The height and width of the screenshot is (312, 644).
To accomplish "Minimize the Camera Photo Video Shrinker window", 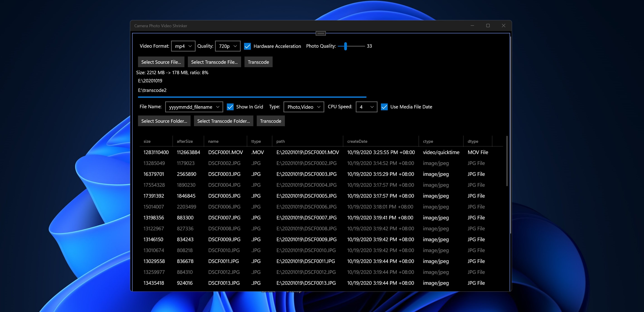I will coord(472,26).
